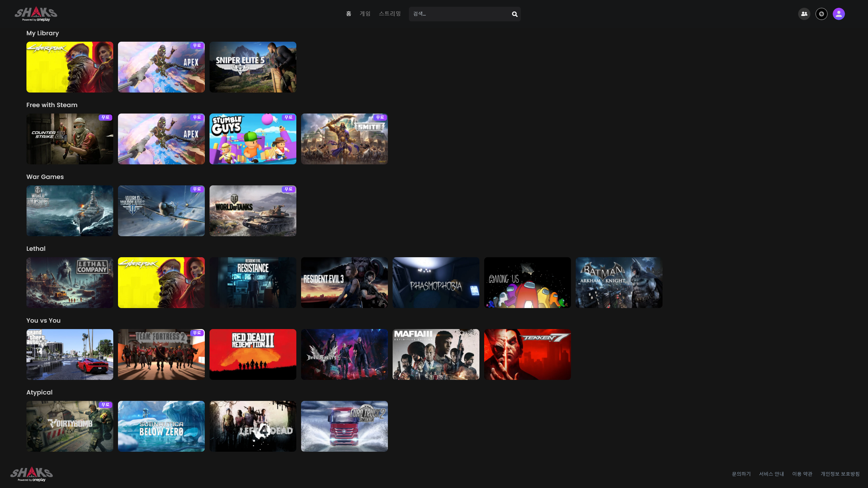Open Sniper Elite 5 in My Library
Viewport: 868px width, 488px height.
(253, 67)
